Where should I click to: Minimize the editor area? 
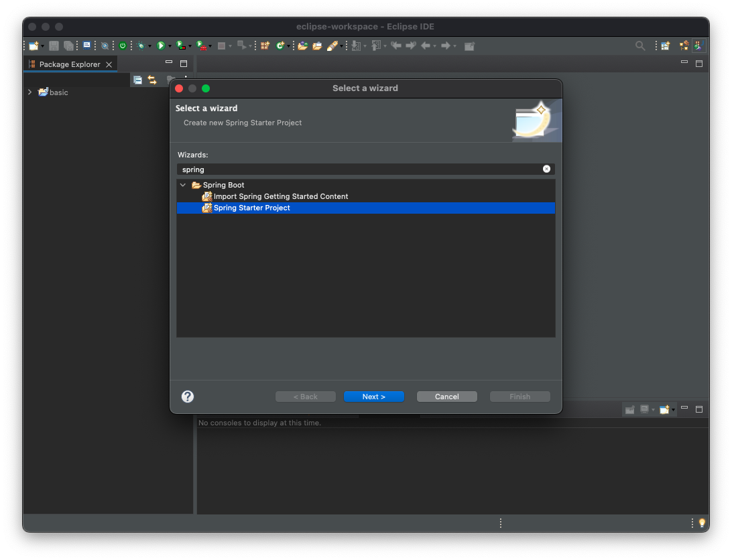[684, 62]
